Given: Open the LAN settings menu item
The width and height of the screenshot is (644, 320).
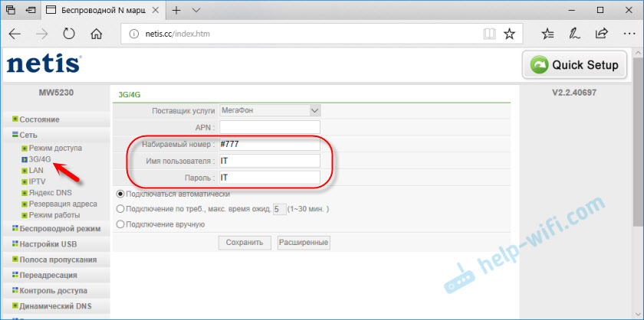Looking at the screenshot, I should (x=36, y=170).
